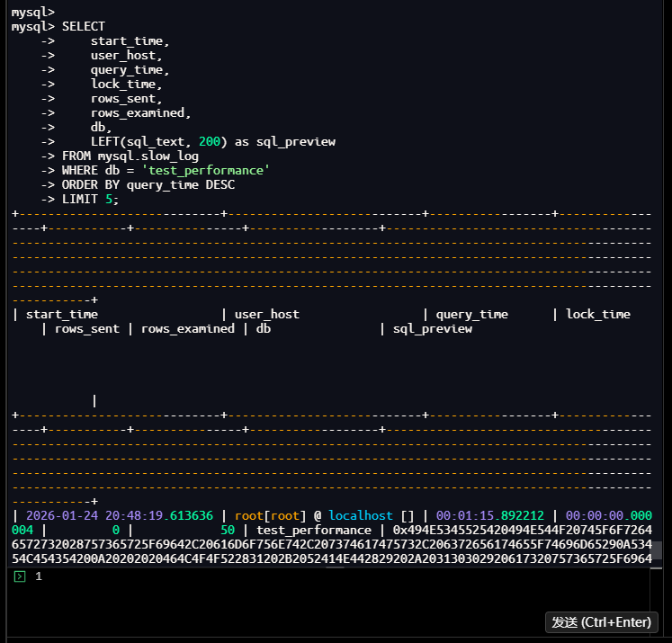
Task: Click the 'sql_preview' column header
Action: tap(433, 329)
